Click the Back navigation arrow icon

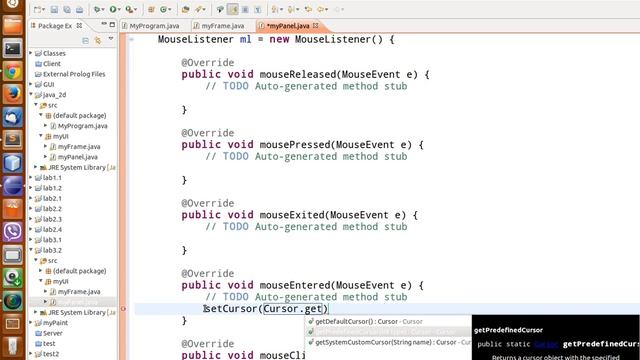320,9
